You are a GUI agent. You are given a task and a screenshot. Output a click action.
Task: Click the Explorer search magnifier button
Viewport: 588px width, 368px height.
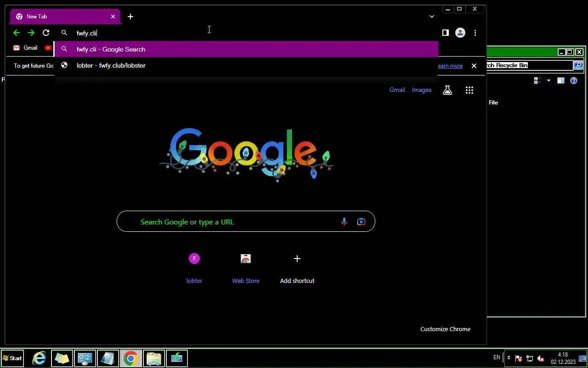pos(578,65)
